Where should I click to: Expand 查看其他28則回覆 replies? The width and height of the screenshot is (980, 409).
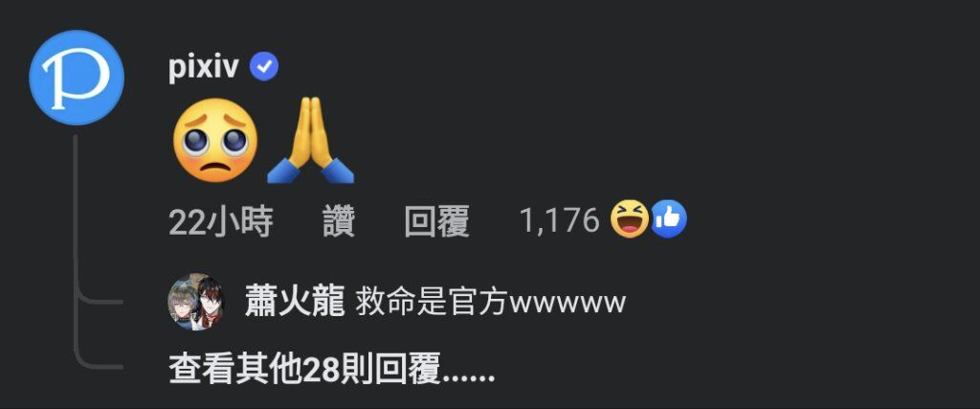pyautogui.click(x=332, y=369)
